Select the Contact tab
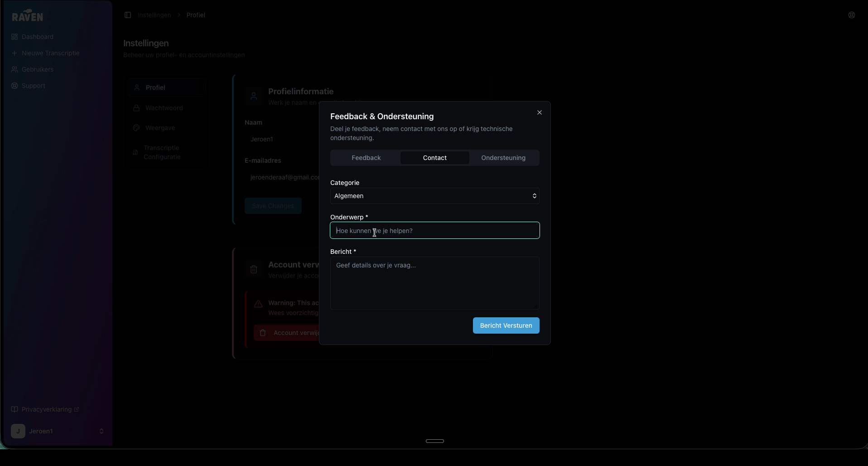Image resolution: width=868 pixels, height=466 pixels. click(434, 158)
